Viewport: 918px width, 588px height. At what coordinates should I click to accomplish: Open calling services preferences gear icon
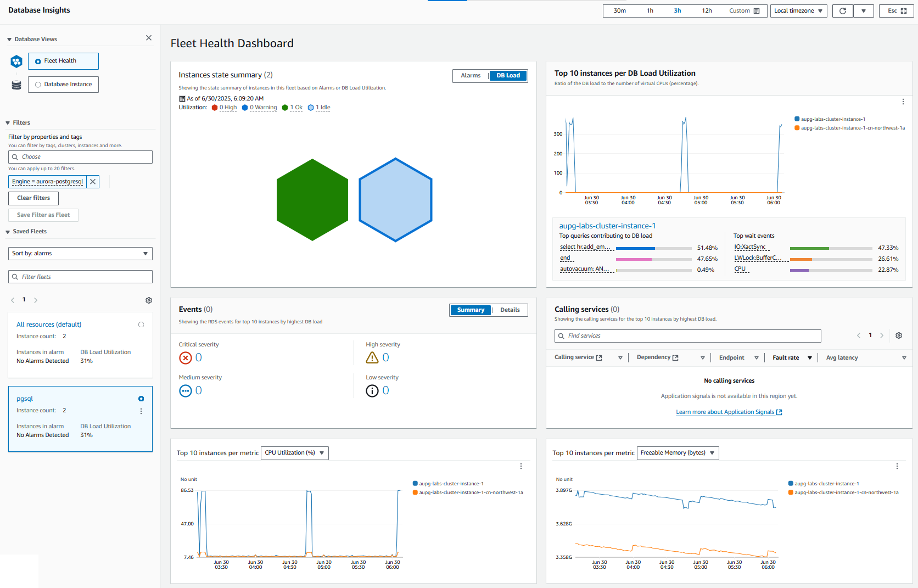coord(899,335)
